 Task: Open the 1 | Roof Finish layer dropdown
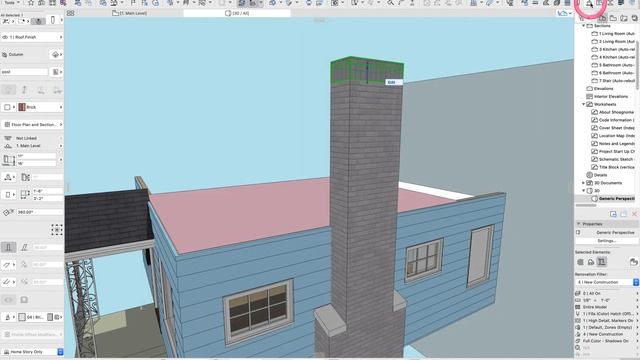click(32, 37)
